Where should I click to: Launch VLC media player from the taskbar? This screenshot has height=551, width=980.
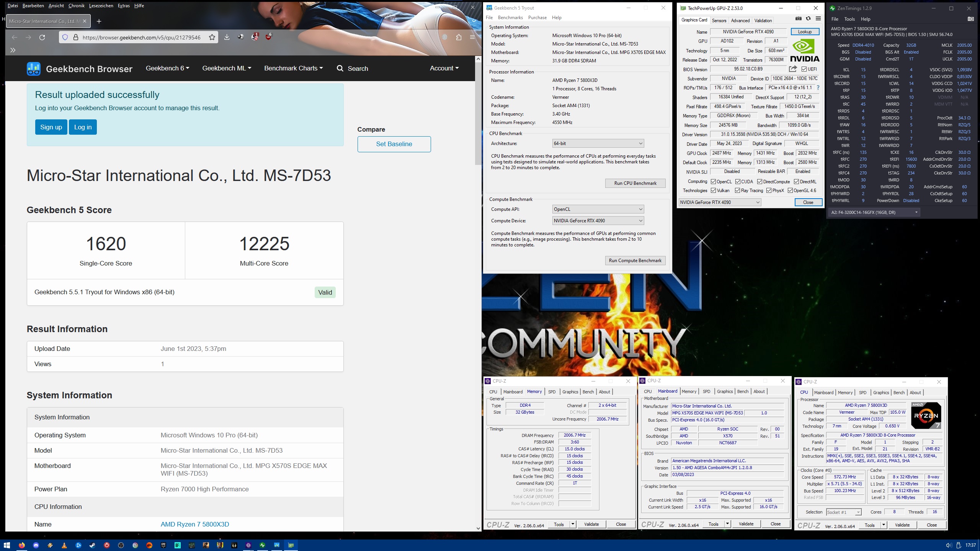pyautogui.click(x=64, y=545)
